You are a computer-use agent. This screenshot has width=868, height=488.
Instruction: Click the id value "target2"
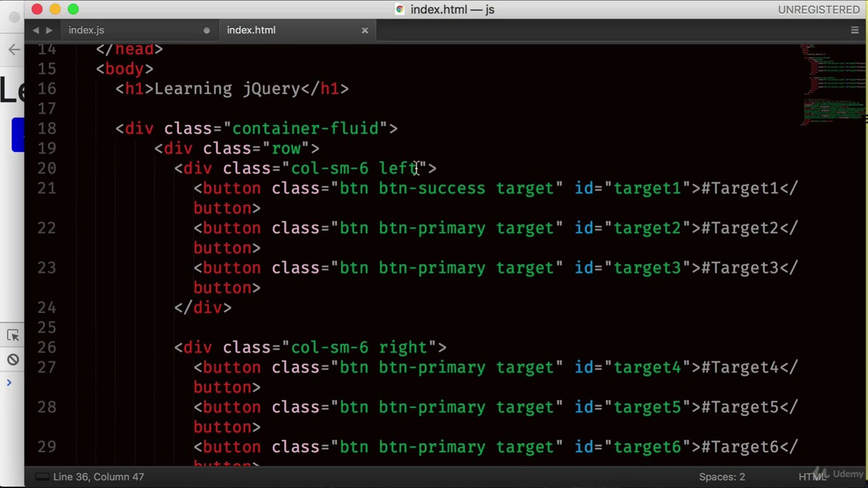(x=647, y=228)
